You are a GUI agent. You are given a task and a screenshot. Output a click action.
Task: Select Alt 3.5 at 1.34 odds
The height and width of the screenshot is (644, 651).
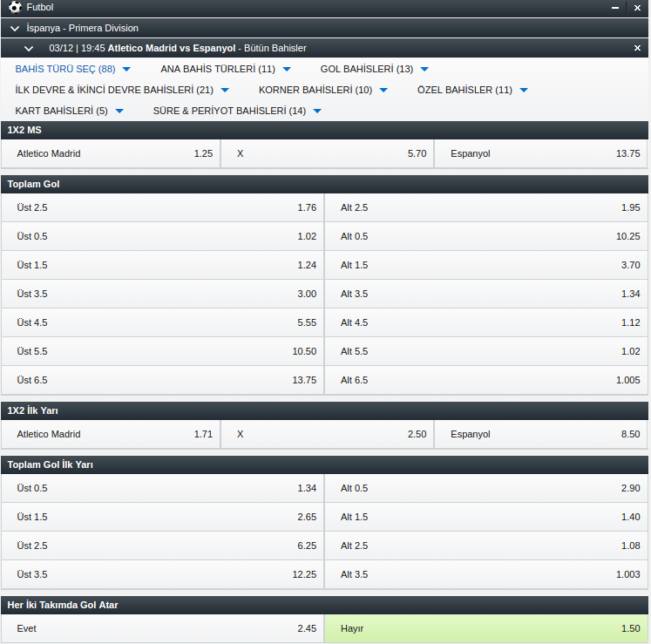[485, 294]
